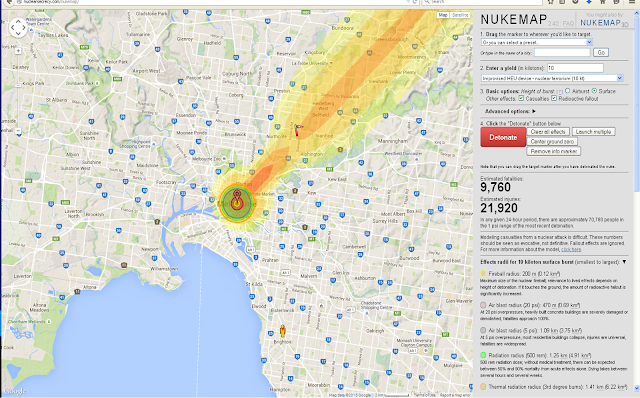This screenshot has width=640, height=398.
Task: Click the browser bookmark star icon
Action: click(550, 2)
